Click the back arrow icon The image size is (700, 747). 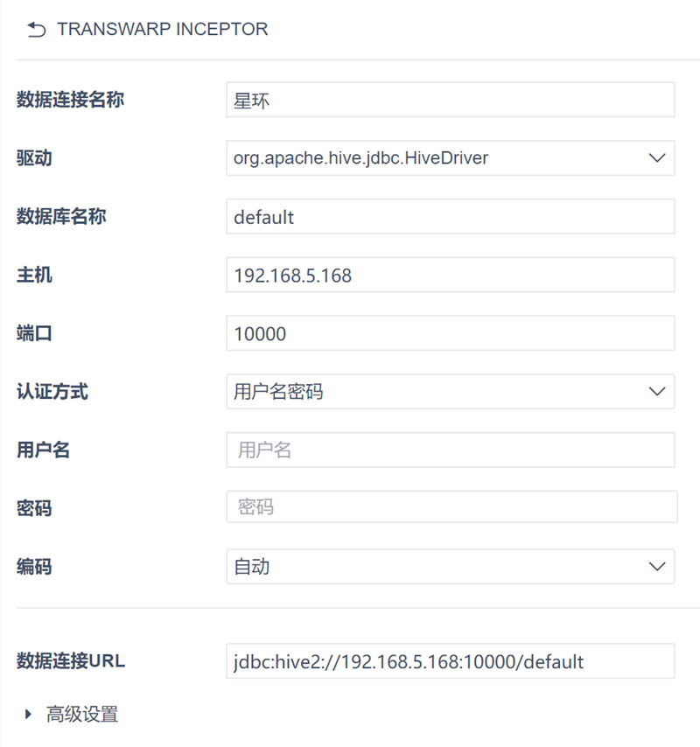(x=37, y=30)
